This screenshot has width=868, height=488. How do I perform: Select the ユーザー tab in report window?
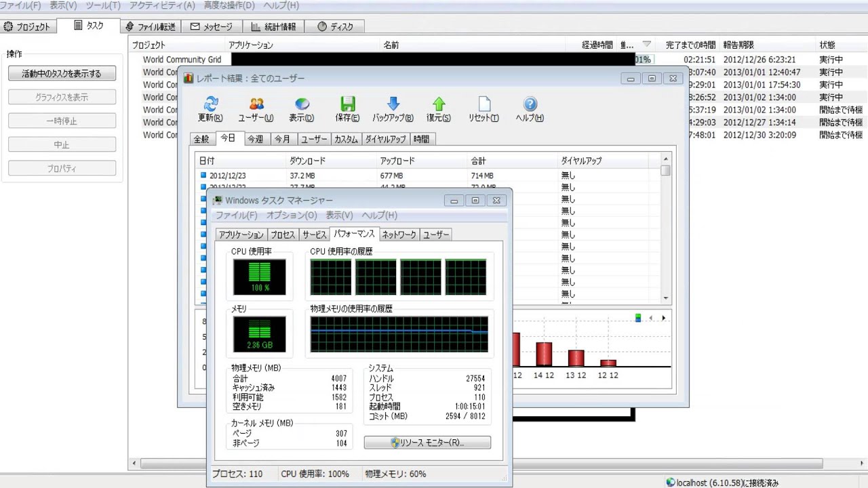point(313,139)
